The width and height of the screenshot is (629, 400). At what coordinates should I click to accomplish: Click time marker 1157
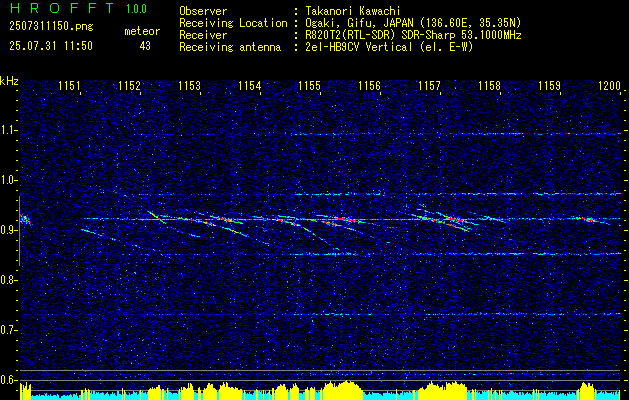[430, 86]
